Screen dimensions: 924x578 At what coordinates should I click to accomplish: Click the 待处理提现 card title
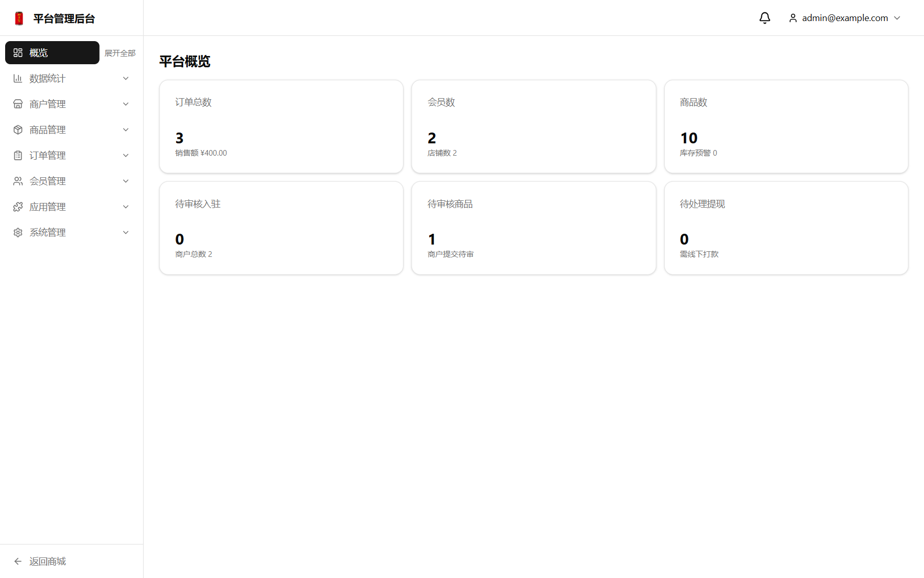702,204
